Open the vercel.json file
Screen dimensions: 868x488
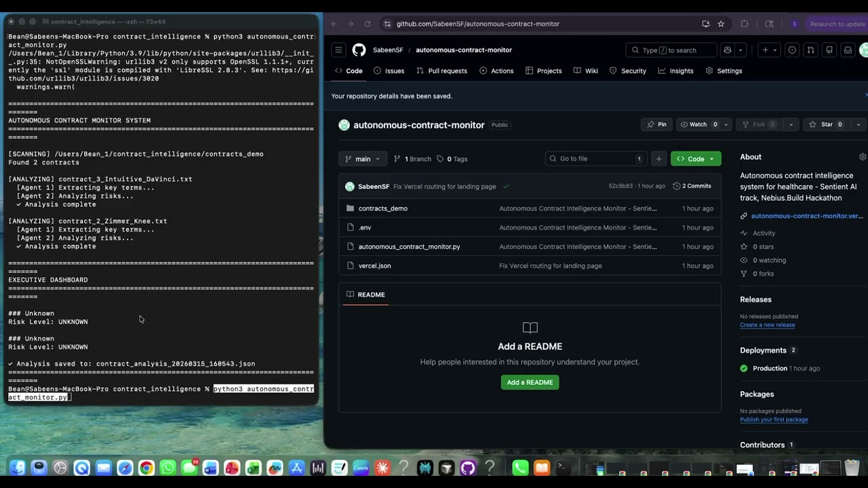pos(375,266)
